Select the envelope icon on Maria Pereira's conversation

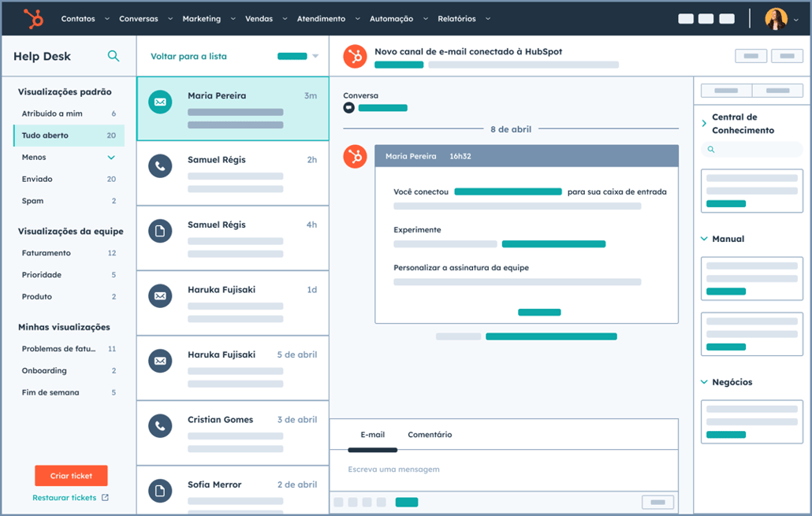[160, 102]
